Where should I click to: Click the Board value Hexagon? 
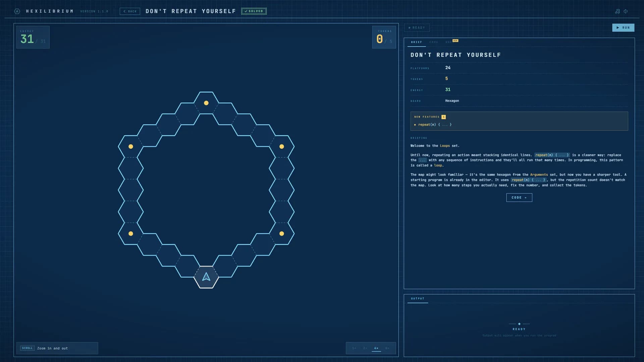[452, 101]
